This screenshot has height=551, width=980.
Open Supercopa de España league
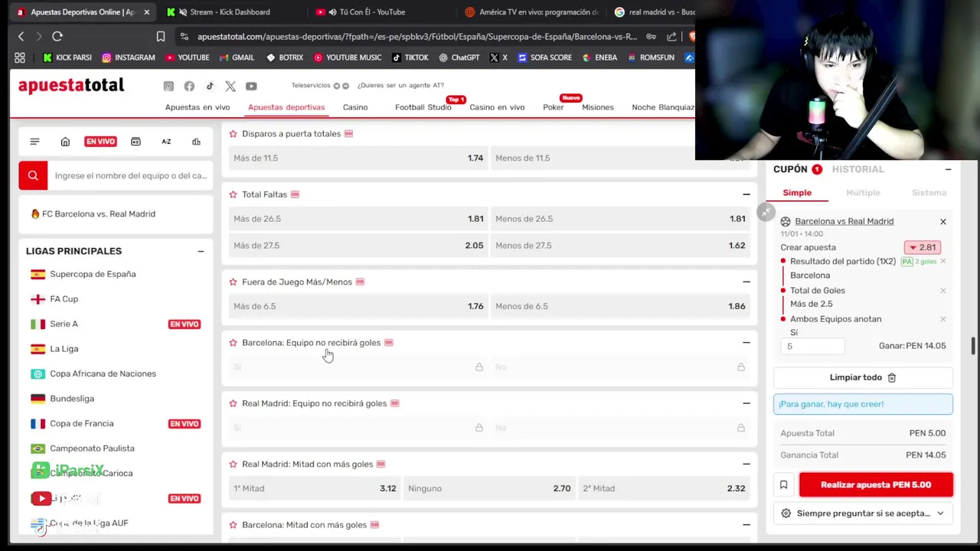pos(93,274)
